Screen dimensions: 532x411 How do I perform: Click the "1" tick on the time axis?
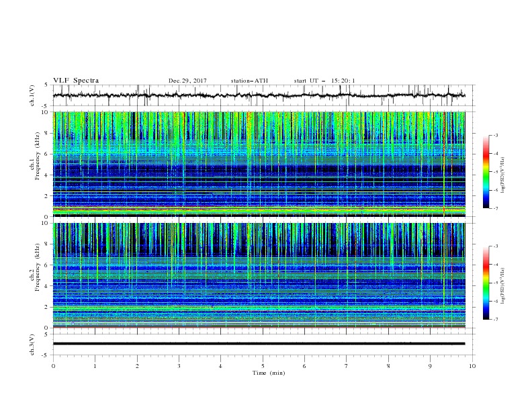click(95, 366)
